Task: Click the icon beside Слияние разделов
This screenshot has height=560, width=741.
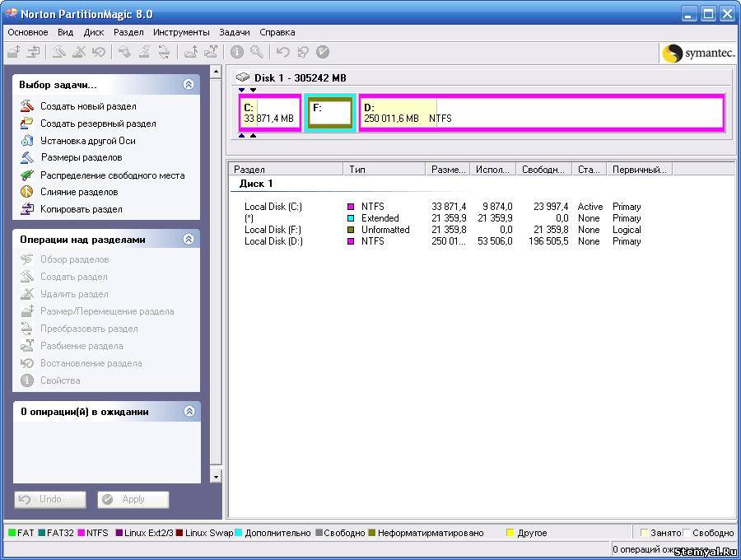Action: click(x=27, y=192)
